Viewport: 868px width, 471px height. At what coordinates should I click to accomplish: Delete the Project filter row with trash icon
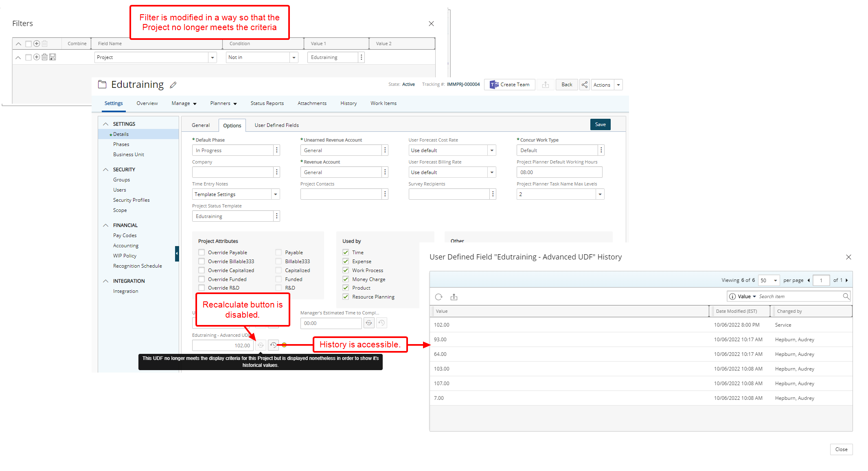pos(44,57)
